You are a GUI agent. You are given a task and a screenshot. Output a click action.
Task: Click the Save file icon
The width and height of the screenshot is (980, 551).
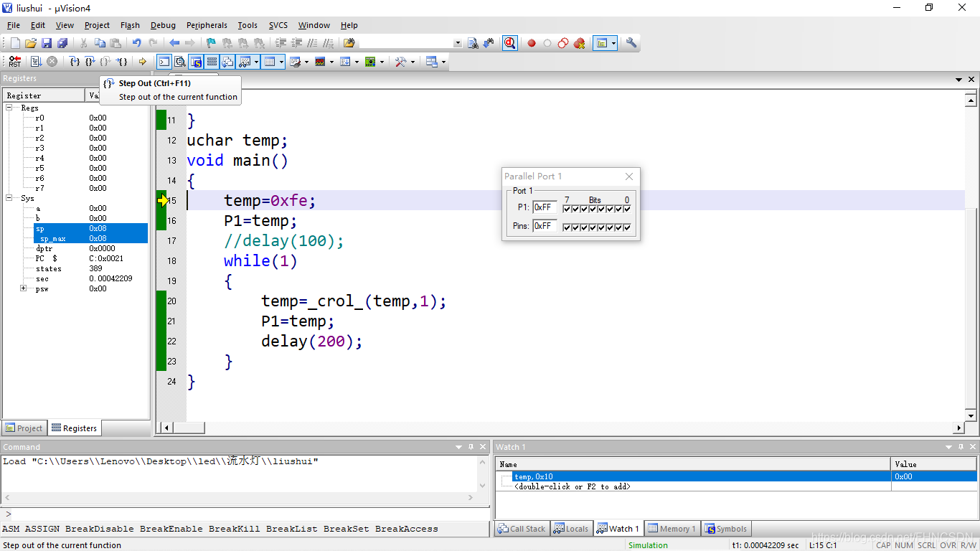pyautogui.click(x=47, y=43)
